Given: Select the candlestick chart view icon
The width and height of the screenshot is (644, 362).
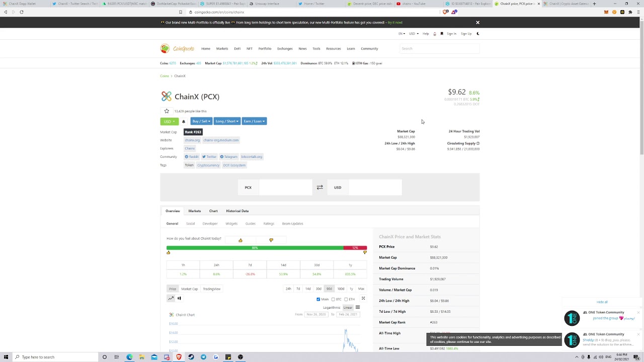Looking at the screenshot, I should coord(179,298).
